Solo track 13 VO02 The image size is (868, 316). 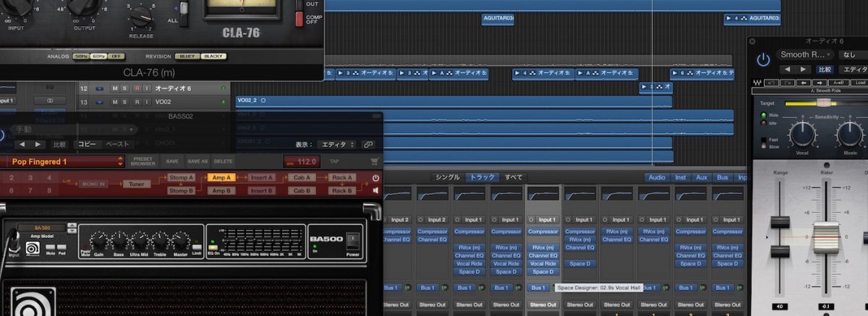pyautogui.click(x=125, y=103)
